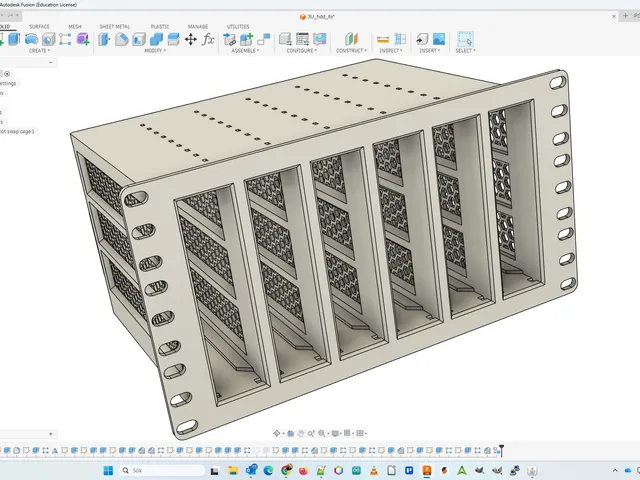Viewport: 640px width, 480px height.
Task: Select the Create Form purple box icon
Action: [x=83, y=39]
